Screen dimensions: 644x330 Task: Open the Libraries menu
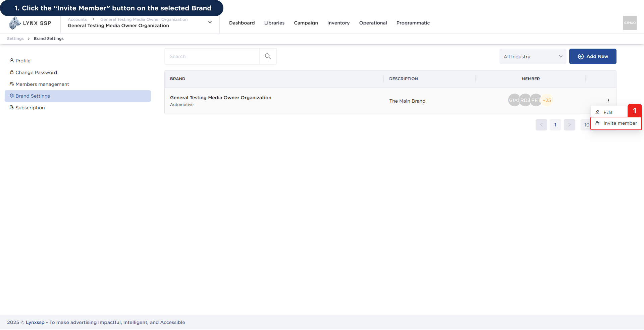pos(274,23)
